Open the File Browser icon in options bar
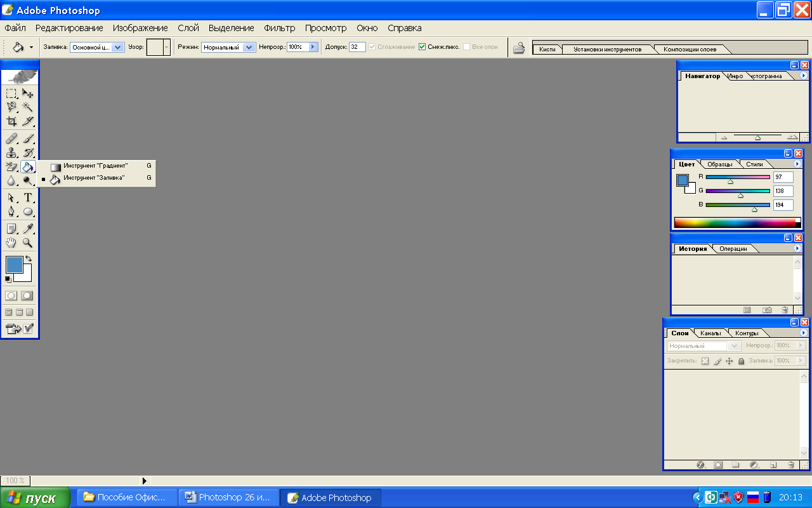 [x=519, y=48]
